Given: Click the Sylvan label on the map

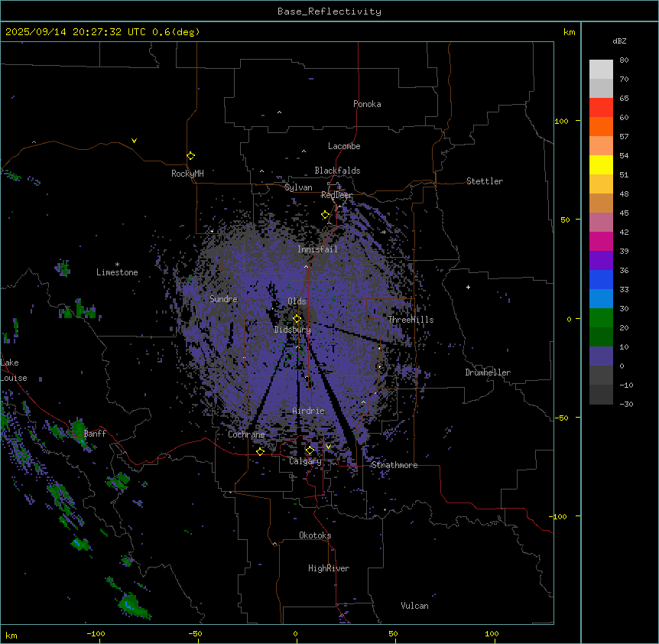Looking at the screenshot, I should (x=298, y=187).
